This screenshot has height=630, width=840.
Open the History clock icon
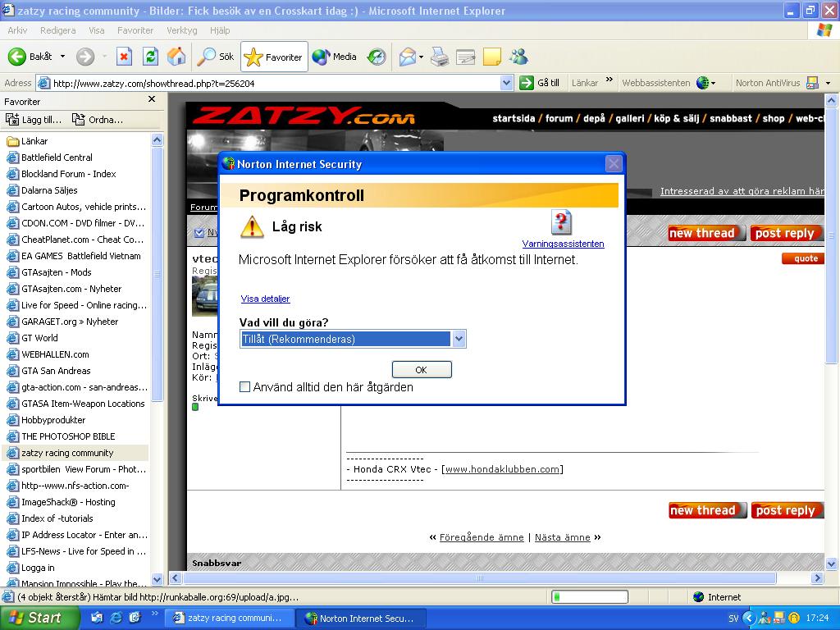point(377,57)
